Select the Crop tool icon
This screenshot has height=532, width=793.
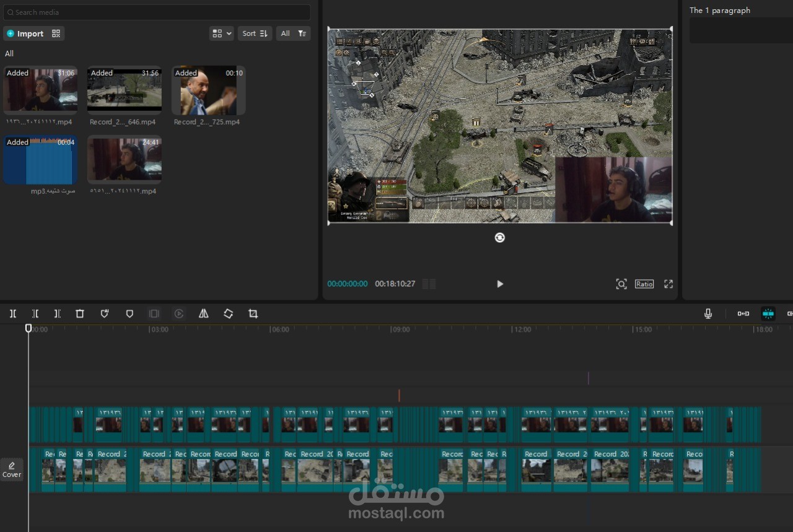253,314
